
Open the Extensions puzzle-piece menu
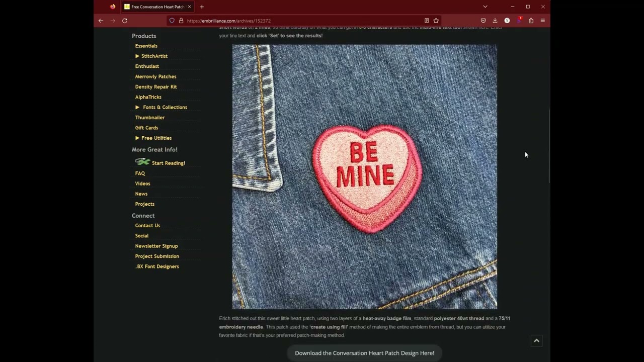(531, 21)
